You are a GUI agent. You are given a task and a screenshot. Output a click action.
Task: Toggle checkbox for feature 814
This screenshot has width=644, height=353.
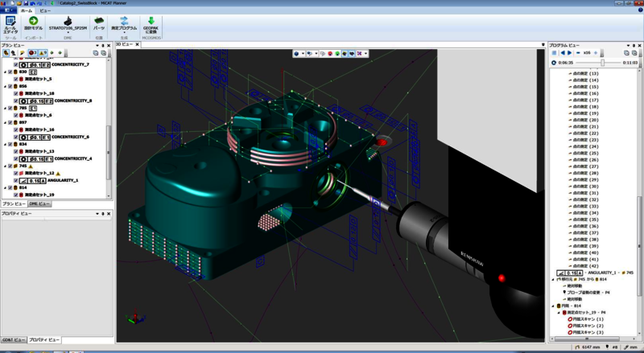[10, 187]
